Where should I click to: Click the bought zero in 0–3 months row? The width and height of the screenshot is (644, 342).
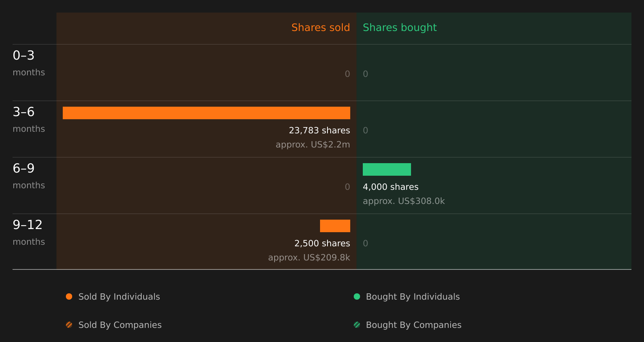pyautogui.click(x=366, y=74)
